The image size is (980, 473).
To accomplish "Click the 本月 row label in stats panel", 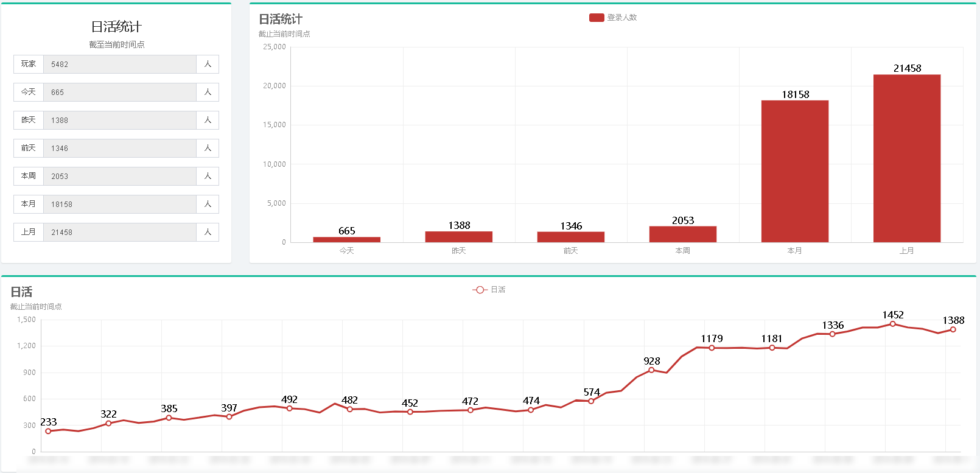I will point(29,204).
